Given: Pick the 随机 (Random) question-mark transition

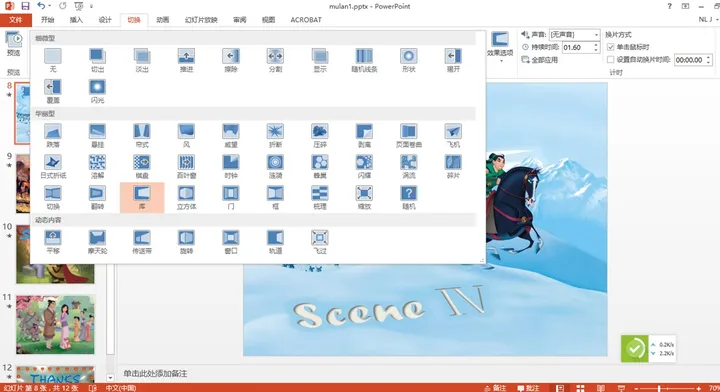Looking at the screenshot, I should pos(409,197).
